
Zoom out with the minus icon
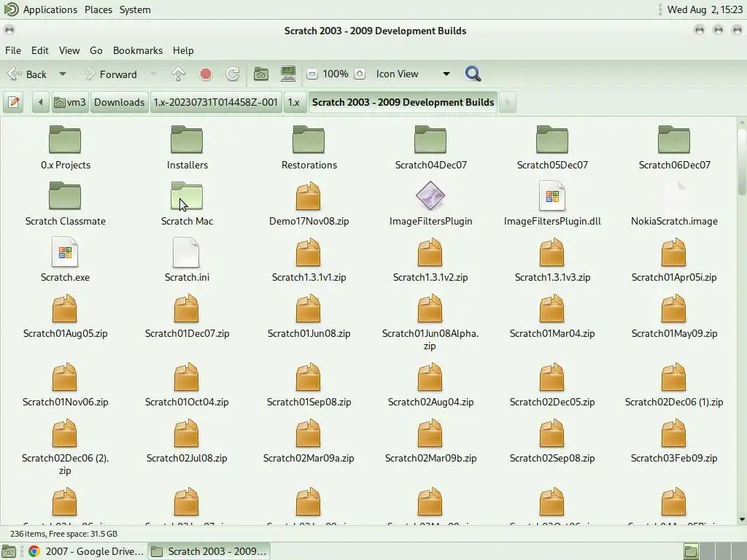(312, 74)
